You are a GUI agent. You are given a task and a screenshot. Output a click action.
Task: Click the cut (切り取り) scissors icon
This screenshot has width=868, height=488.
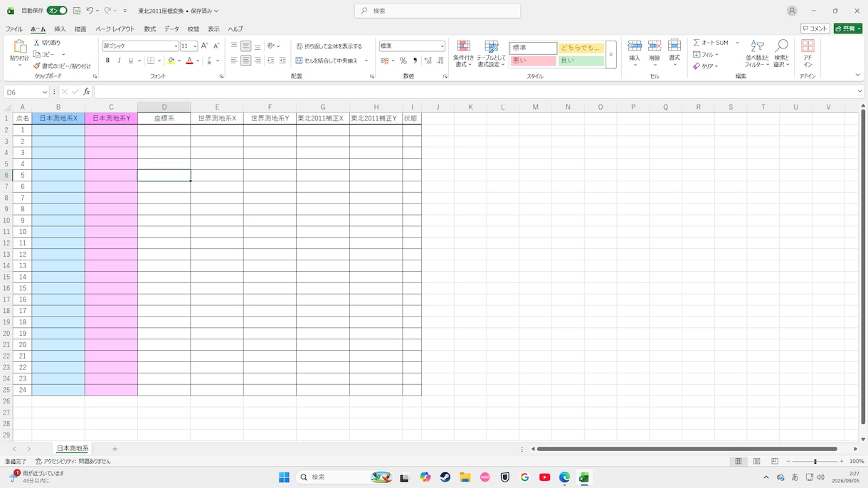click(x=36, y=43)
